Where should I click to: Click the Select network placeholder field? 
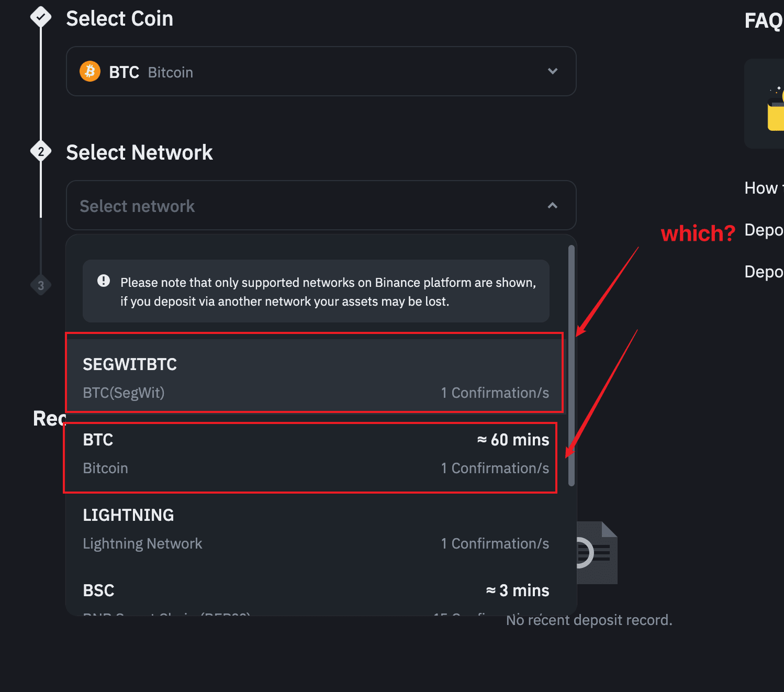coord(262,206)
